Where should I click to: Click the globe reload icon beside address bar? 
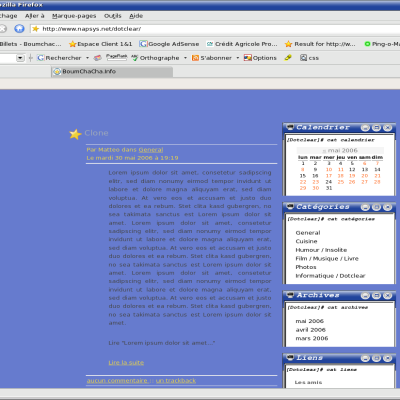(19, 29)
